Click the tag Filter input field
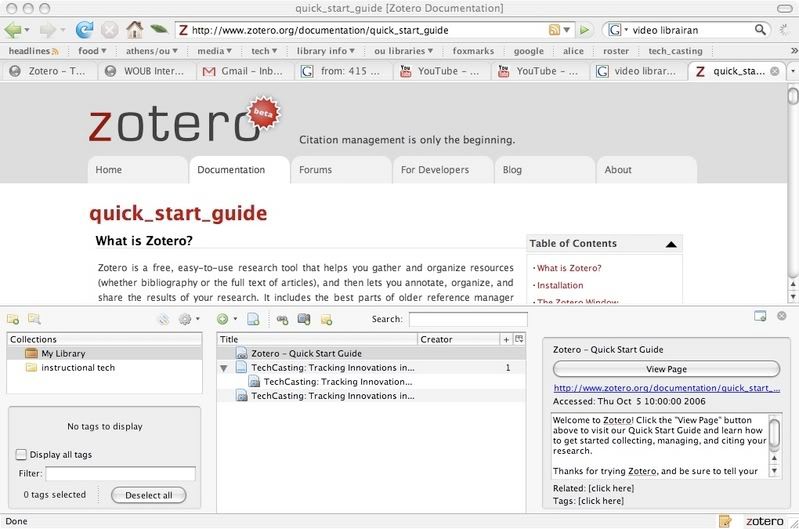 (120, 473)
